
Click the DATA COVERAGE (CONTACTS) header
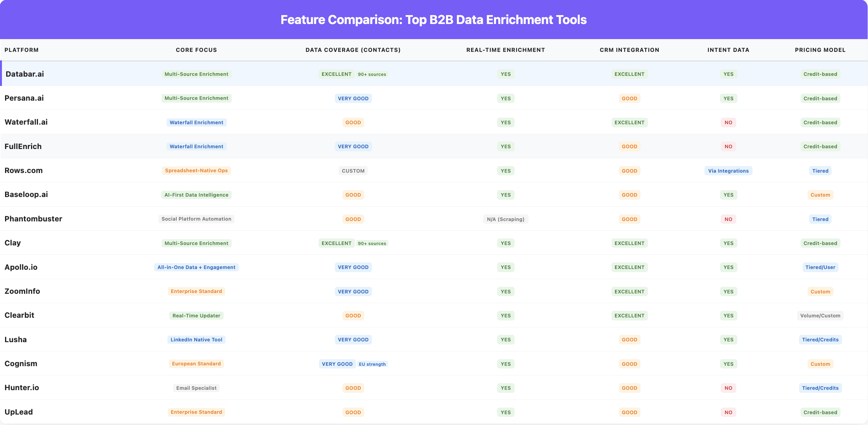(353, 50)
